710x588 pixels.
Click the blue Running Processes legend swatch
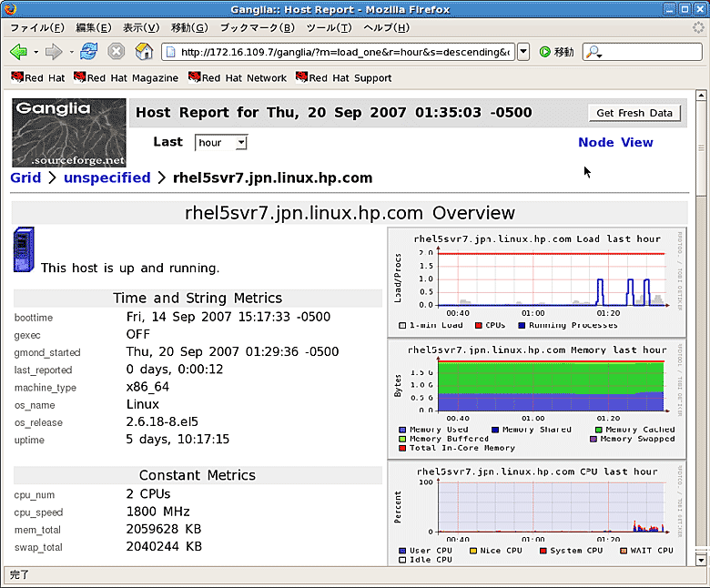click(x=522, y=326)
